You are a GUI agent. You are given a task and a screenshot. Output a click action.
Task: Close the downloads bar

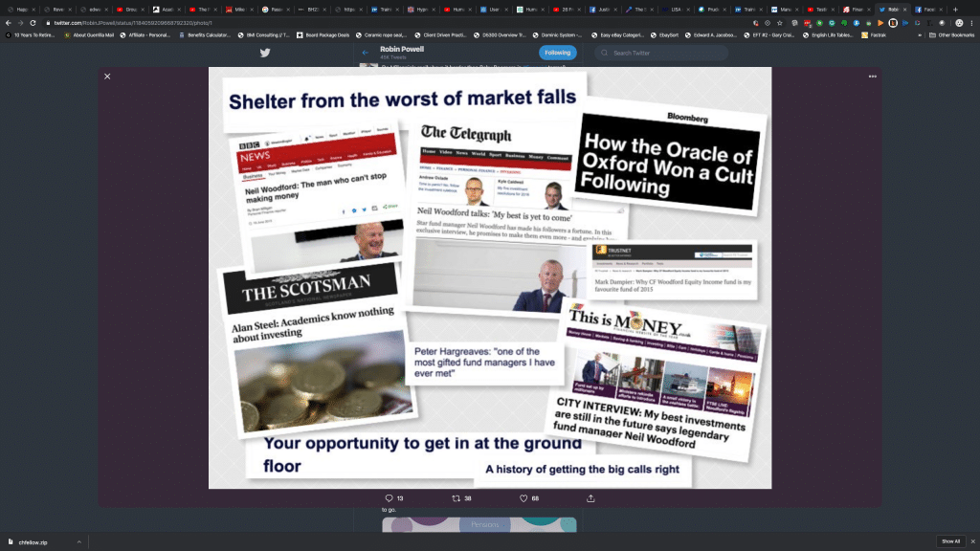tap(972, 541)
